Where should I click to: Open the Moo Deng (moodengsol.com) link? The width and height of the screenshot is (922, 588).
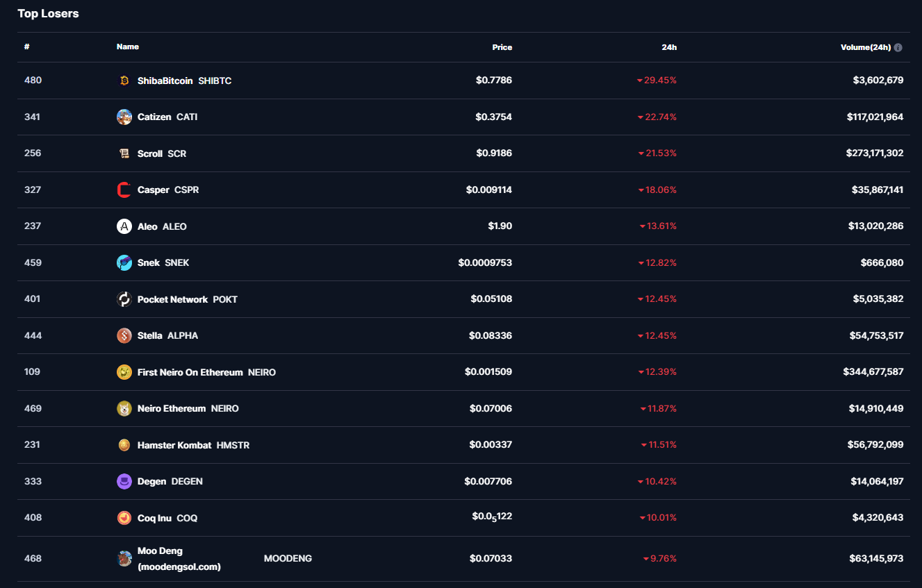pyautogui.click(x=179, y=559)
